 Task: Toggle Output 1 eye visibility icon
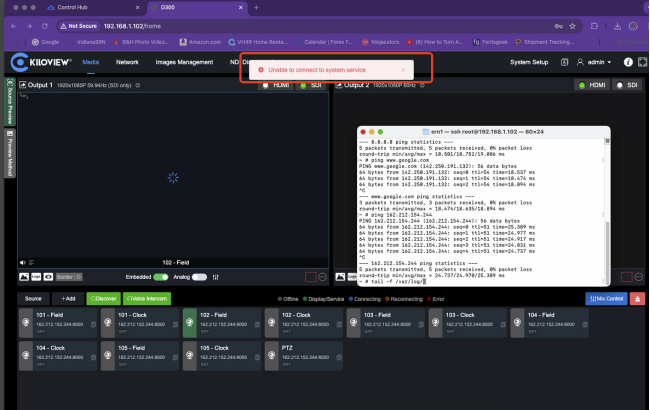click(x=48, y=277)
